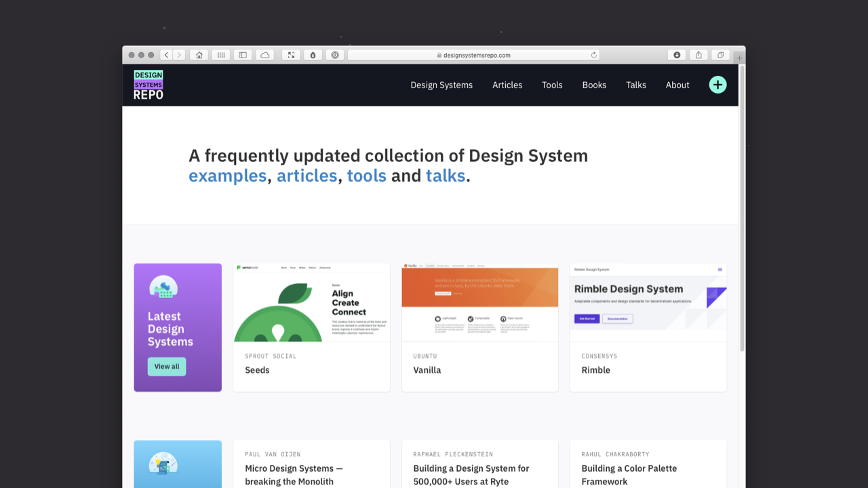The image size is (868, 488).
Task: Open the Tools nav item
Action: (552, 85)
